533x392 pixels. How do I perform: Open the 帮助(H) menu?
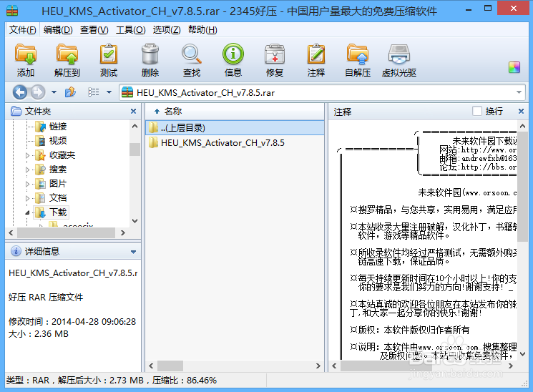202,30
